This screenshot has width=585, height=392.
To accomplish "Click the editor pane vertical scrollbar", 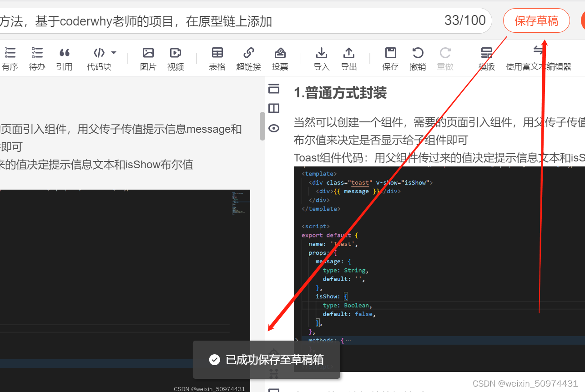I will pos(262,126).
